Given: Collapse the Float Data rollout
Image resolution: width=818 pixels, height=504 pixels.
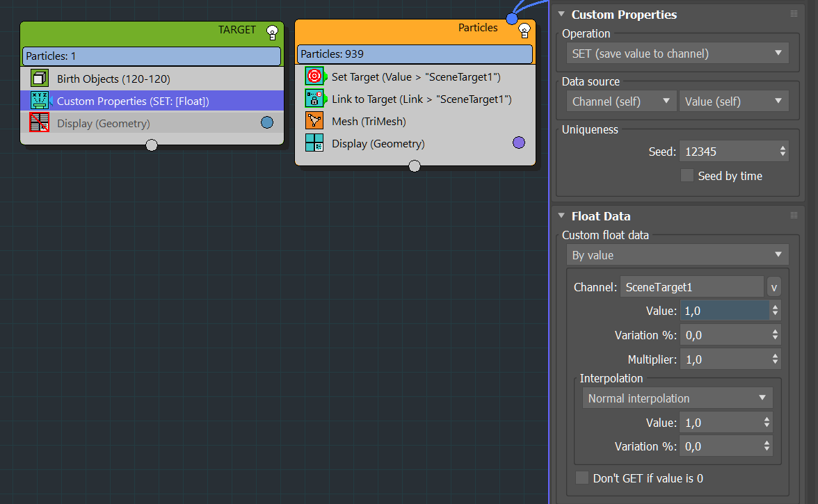Looking at the screenshot, I should [561, 216].
